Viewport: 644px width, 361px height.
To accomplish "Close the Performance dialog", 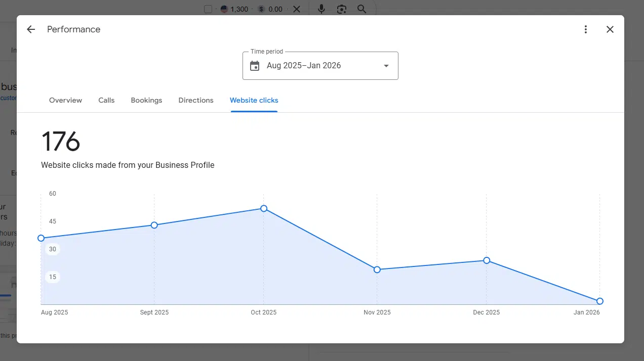I will pyautogui.click(x=610, y=29).
